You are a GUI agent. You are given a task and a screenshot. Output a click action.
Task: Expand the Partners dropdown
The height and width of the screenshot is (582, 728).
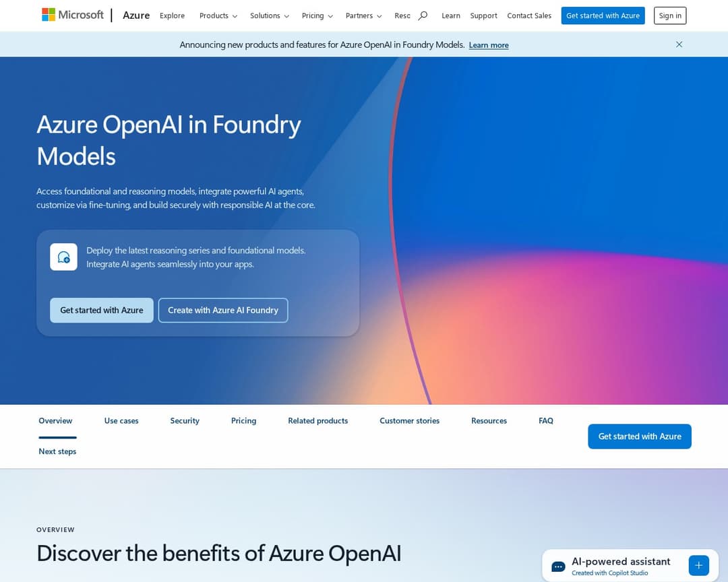click(363, 15)
